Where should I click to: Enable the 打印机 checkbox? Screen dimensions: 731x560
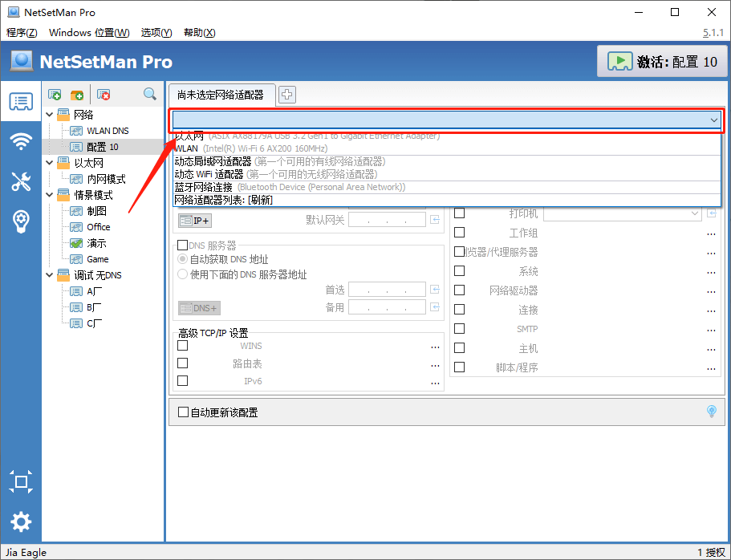459,213
